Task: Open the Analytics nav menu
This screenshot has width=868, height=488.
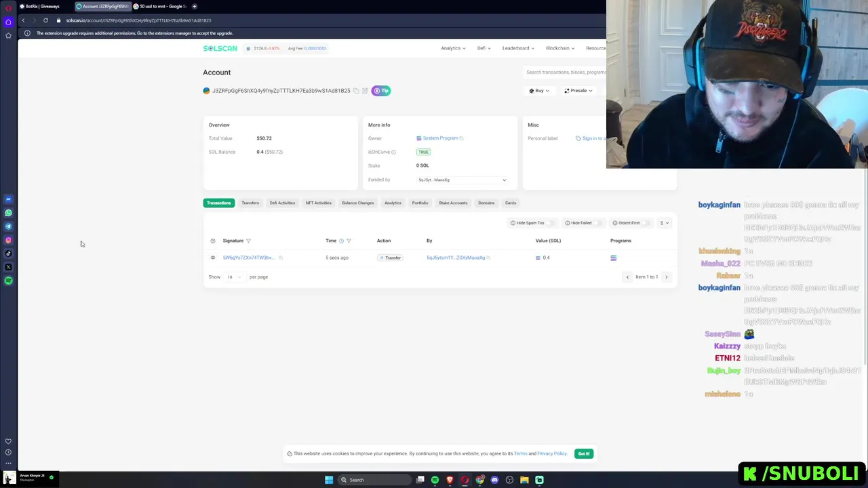Action: 453,48
